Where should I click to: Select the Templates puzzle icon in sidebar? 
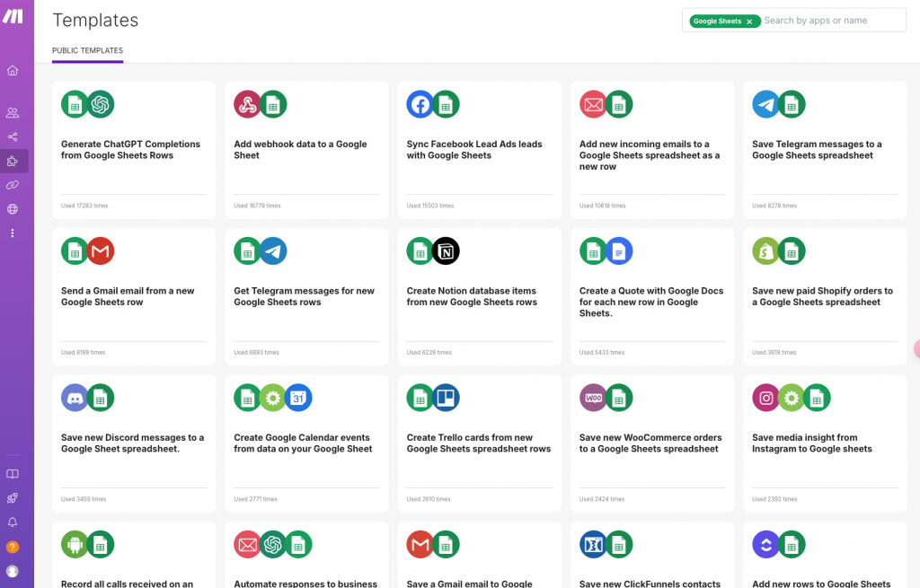coord(13,162)
